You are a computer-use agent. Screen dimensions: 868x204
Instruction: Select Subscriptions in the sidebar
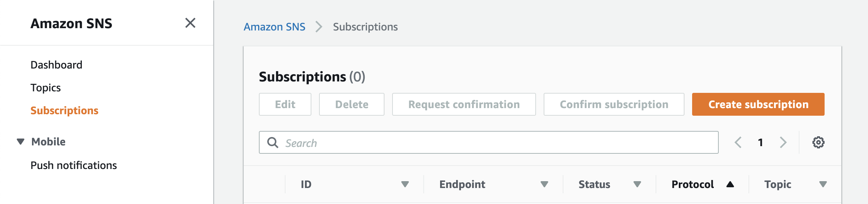tap(64, 110)
